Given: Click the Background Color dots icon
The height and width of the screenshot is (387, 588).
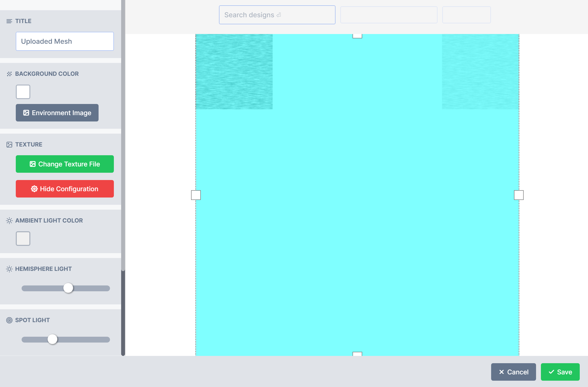Looking at the screenshot, I should (x=9, y=74).
